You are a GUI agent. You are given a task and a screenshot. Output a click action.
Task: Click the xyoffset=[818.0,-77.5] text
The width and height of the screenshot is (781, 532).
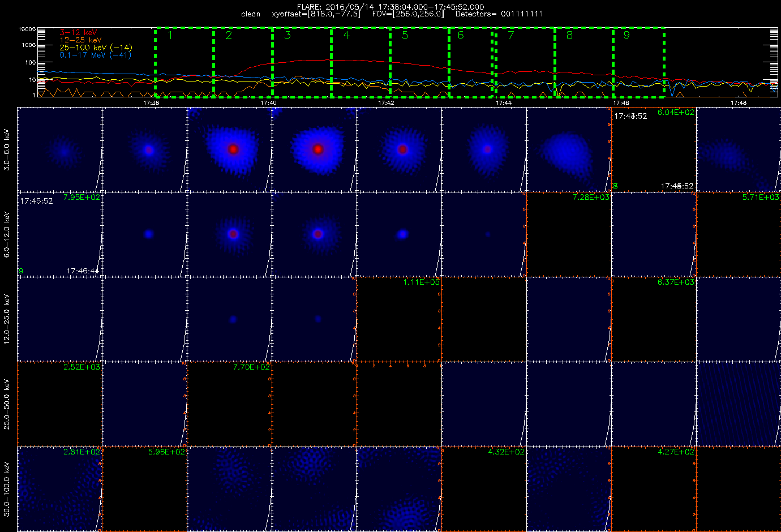coord(316,14)
